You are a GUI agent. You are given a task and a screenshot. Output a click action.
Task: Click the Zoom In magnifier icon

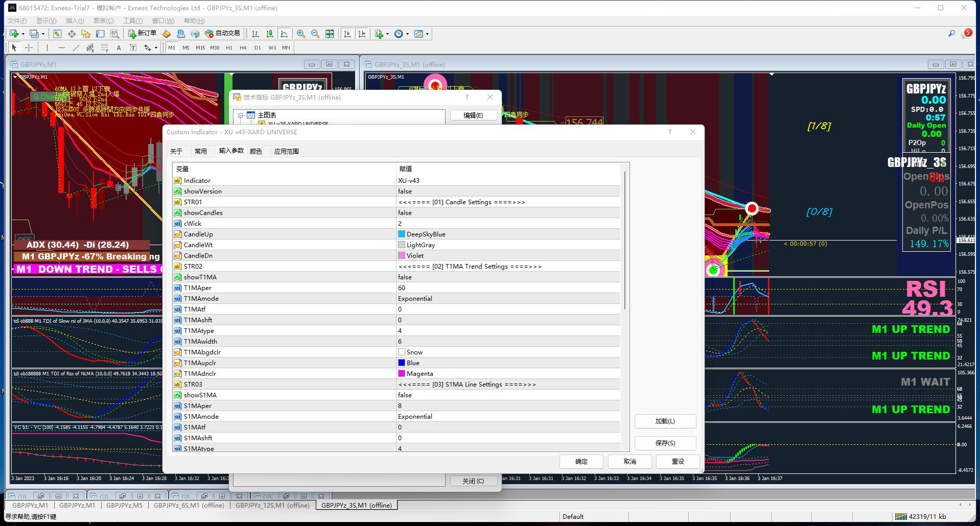coord(301,34)
